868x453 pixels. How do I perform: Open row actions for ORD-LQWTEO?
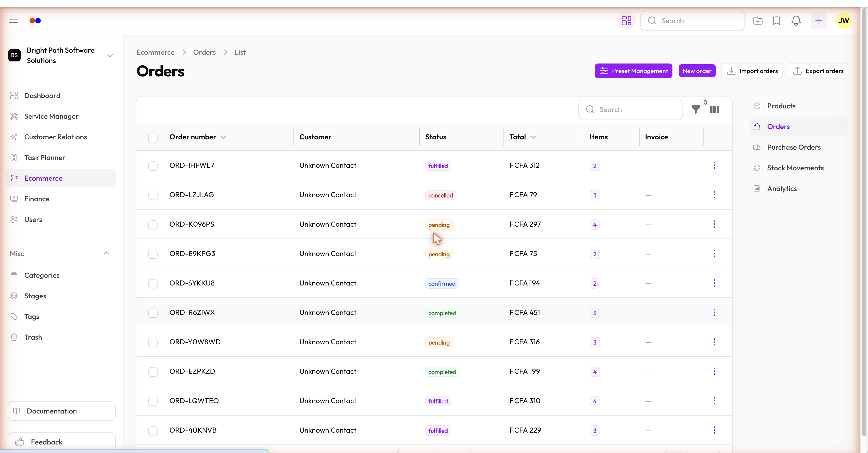coord(714,401)
